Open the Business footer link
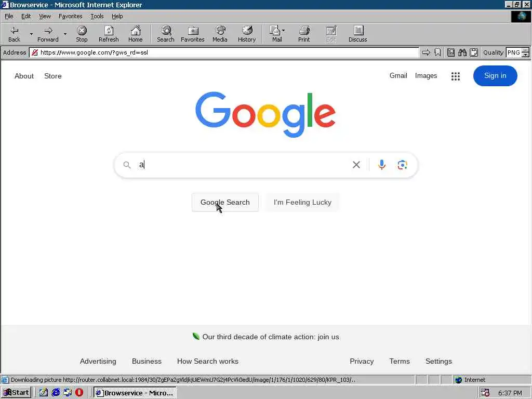Viewport: 532px width, 399px height. click(x=147, y=362)
